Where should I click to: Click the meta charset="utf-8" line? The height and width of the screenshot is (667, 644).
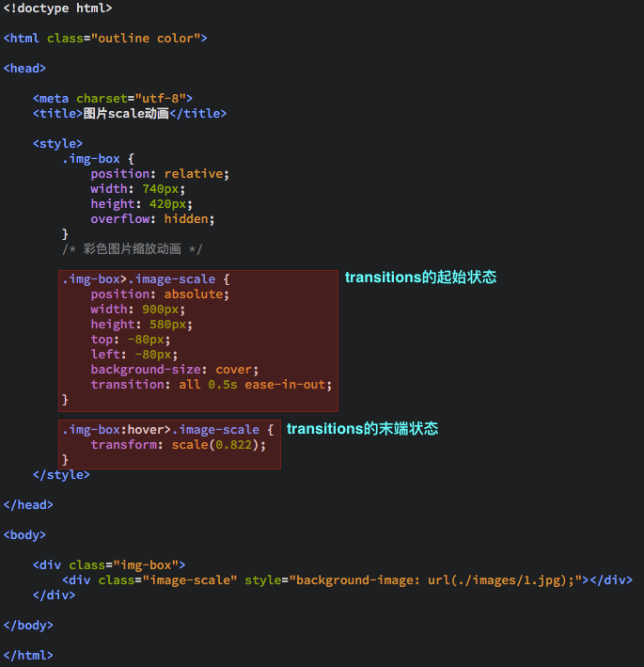click(113, 99)
